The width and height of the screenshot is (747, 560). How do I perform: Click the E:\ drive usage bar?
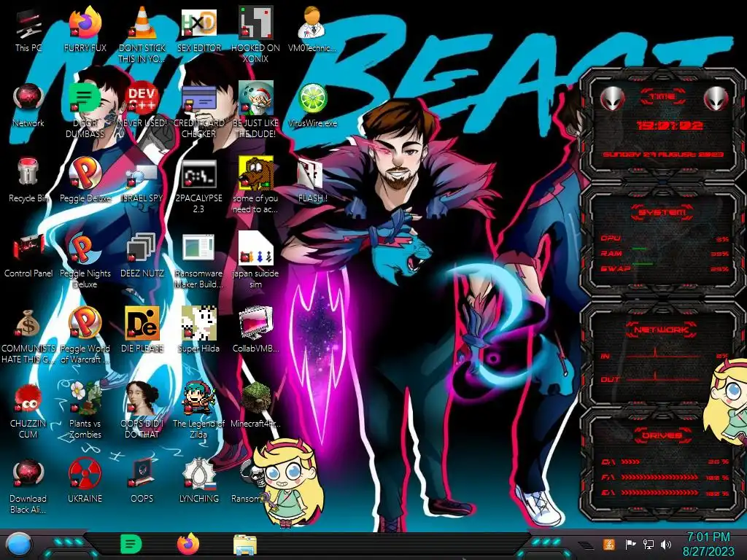pyautogui.click(x=665, y=493)
